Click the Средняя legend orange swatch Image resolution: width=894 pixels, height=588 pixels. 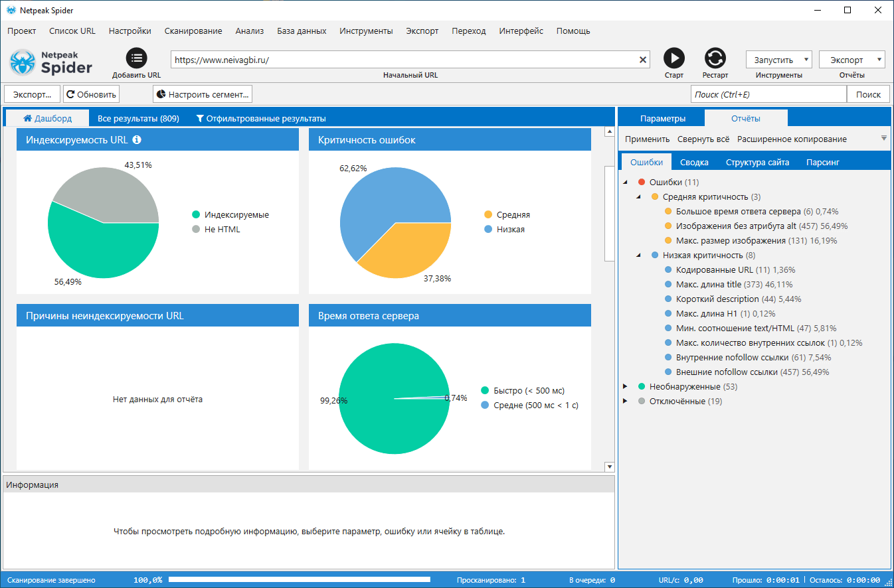coord(488,215)
